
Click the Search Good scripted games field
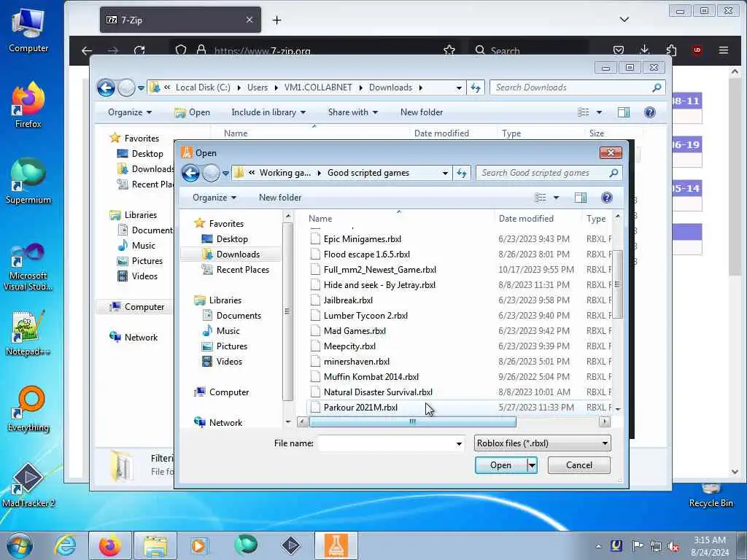[x=543, y=173]
